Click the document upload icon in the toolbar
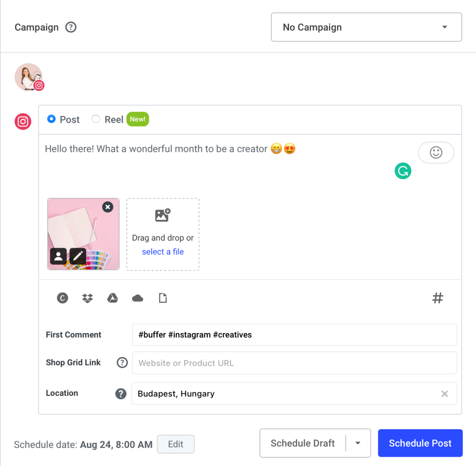476x466 pixels. 163,298
